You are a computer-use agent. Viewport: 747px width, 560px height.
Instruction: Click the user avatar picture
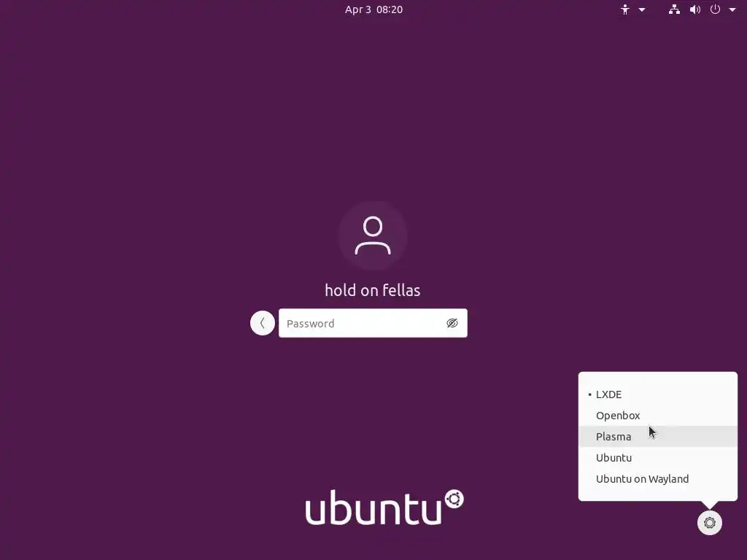(x=373, y=236)
